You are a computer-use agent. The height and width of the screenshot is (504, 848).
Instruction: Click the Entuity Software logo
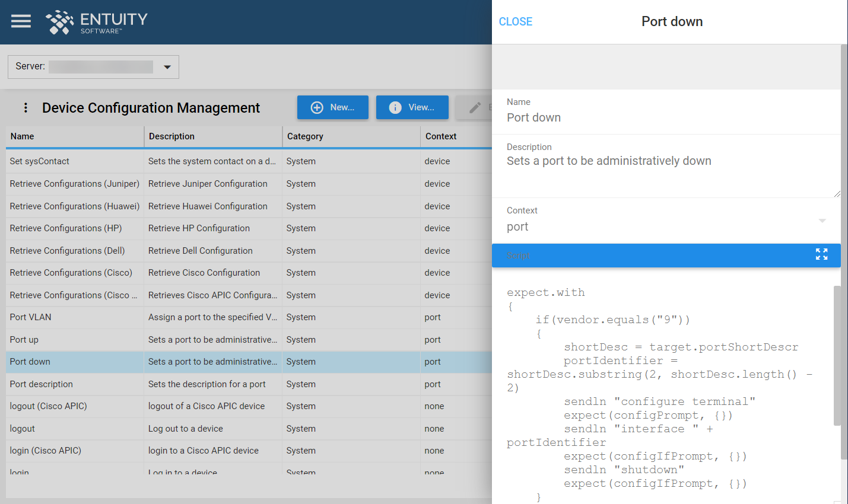point(95,23)
